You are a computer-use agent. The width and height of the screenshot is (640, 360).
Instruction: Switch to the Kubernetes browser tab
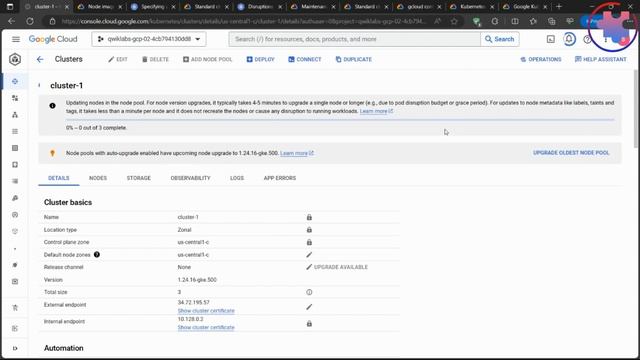[x=472, y=7]
